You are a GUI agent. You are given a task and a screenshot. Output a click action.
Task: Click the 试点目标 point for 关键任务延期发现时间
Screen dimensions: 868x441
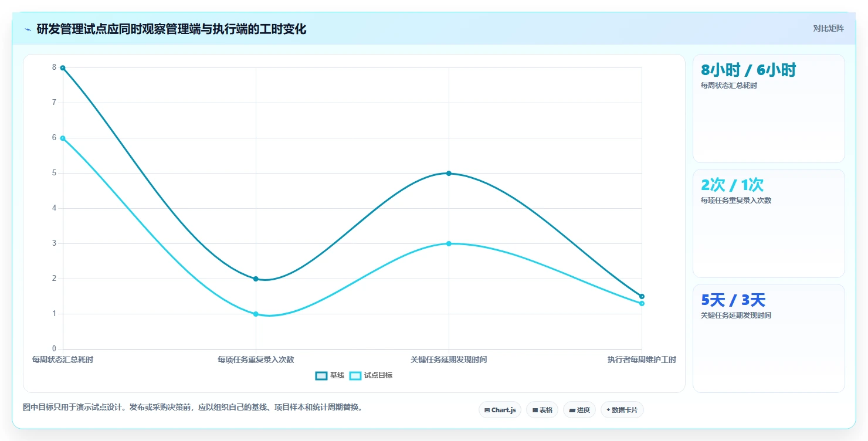pos(449,244)
